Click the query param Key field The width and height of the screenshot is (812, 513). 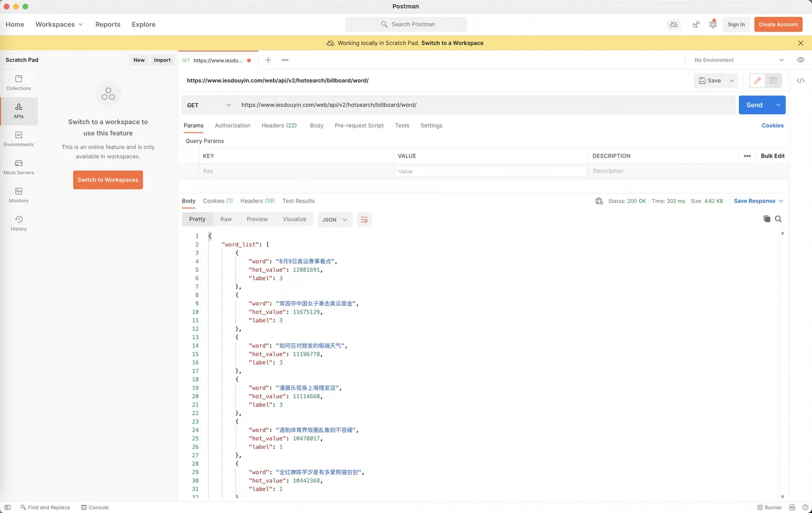296,172
